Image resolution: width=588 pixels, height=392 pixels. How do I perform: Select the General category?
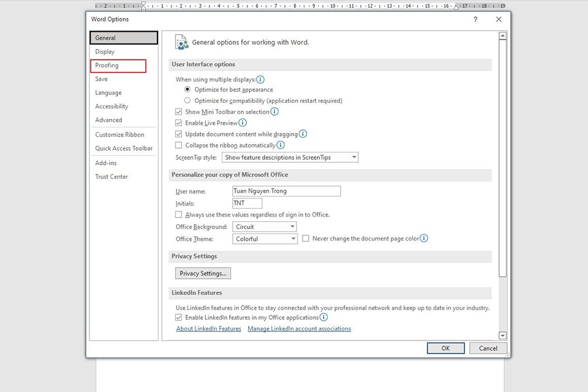[124, 38]
